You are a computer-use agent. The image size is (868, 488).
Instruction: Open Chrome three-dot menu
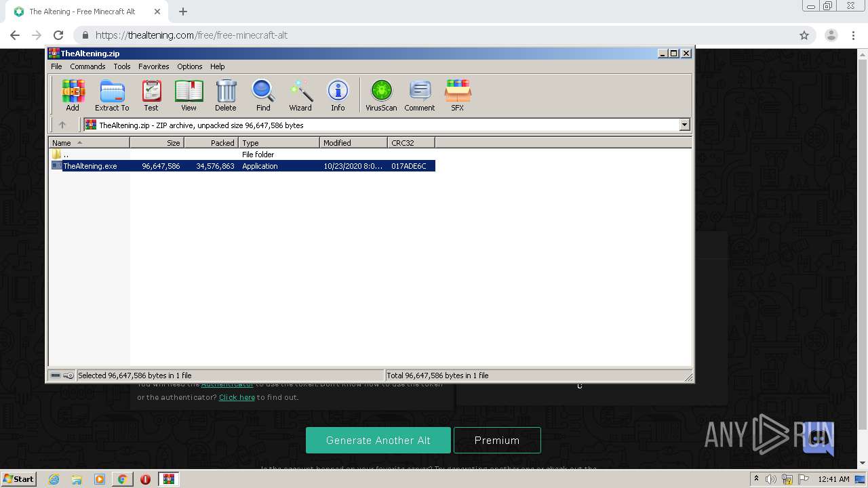coord(853,35)
